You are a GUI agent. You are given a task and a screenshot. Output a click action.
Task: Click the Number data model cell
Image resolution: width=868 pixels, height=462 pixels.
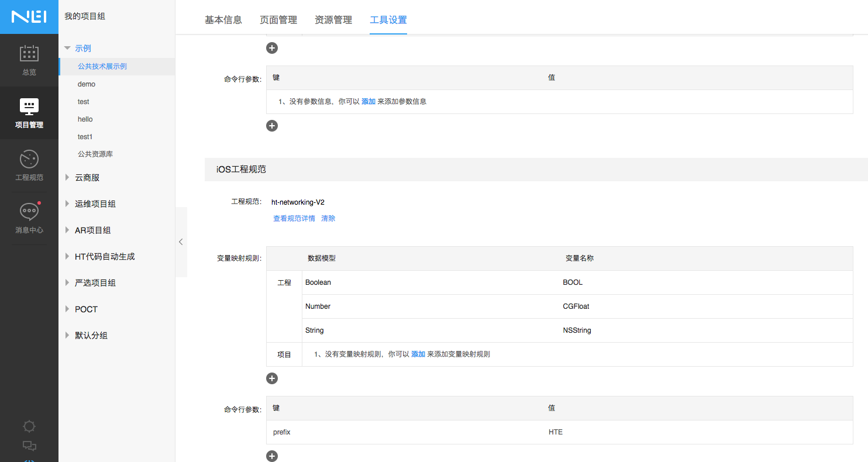430,306
